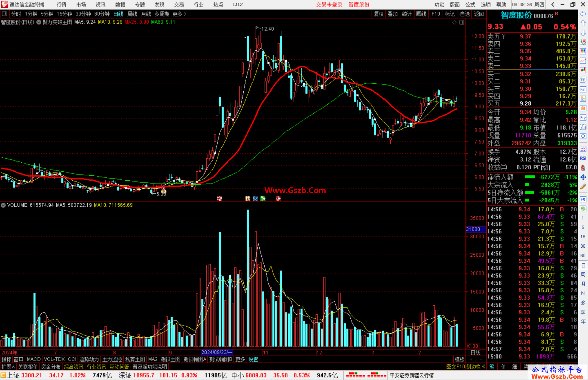The height and width of the screenshot is (380, 588).
Task: Expand the 更多 period options at top
Action: coord(179,14)
